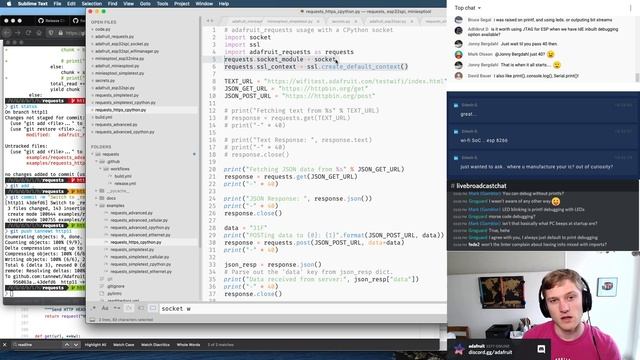The image size is (640, 360).
Task: Click the GitHub browser tab icon
Action: coord(41,20)
